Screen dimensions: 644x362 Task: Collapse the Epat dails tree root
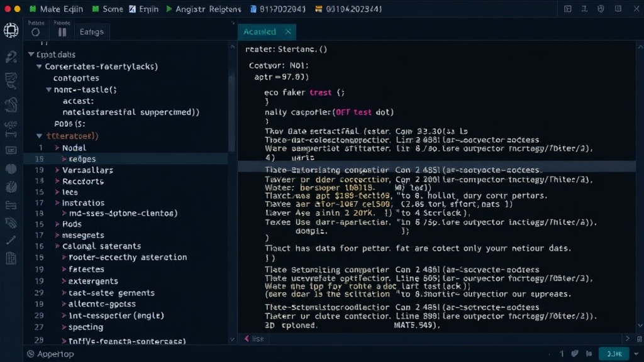tap(31, 54)
